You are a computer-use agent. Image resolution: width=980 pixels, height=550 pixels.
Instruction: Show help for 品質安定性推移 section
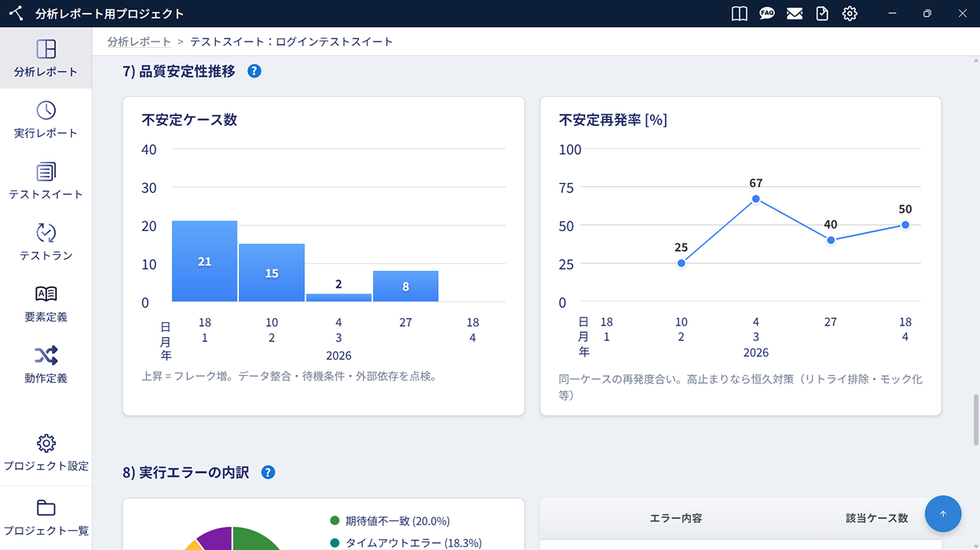[x=254, y=71]
